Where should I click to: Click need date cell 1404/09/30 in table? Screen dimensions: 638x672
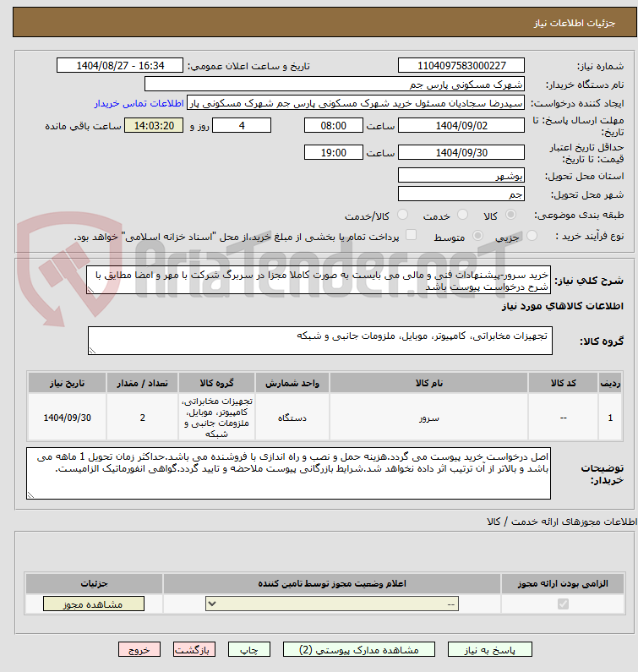[67, 418]
